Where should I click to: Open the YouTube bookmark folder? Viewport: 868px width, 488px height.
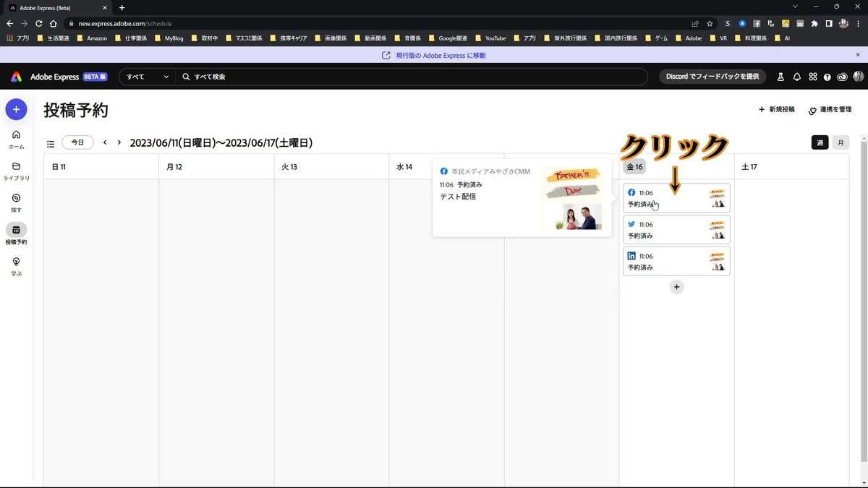[x=490, y=38]
